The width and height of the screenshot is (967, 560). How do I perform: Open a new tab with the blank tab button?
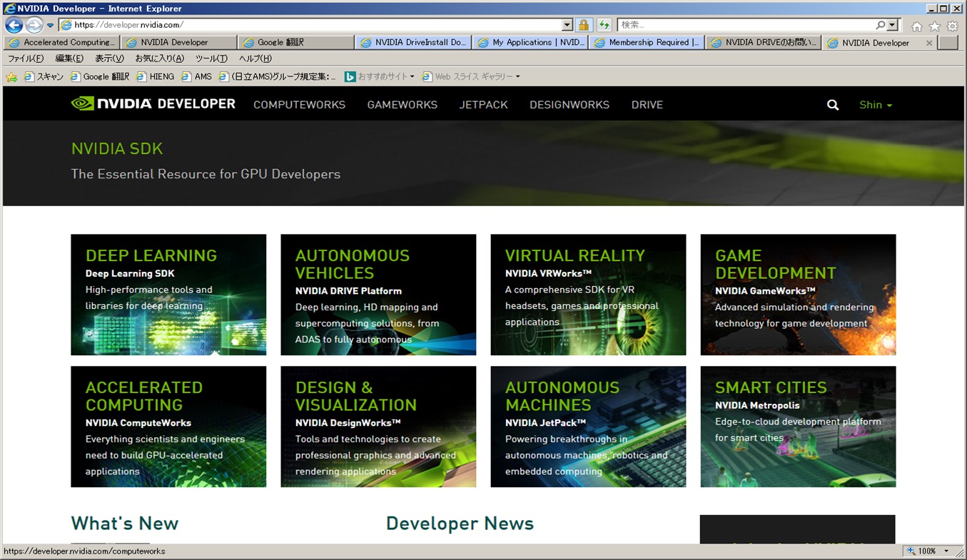point(948,43)
